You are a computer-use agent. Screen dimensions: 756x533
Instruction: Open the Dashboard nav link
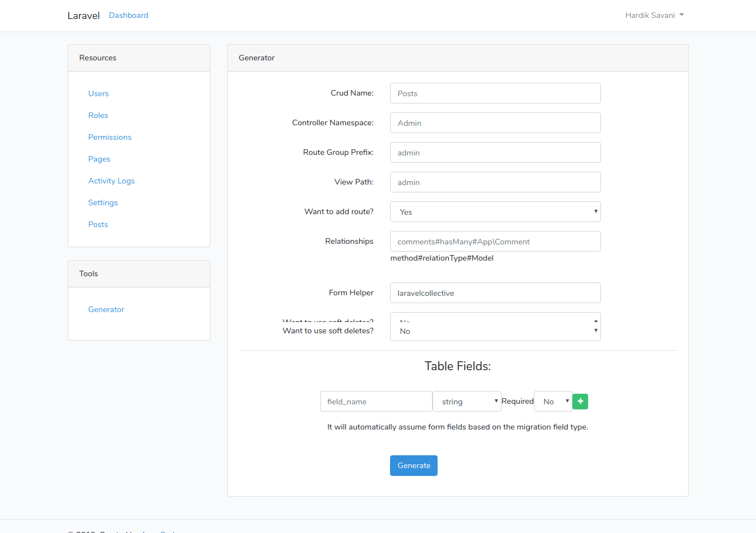tap(129, 15)
